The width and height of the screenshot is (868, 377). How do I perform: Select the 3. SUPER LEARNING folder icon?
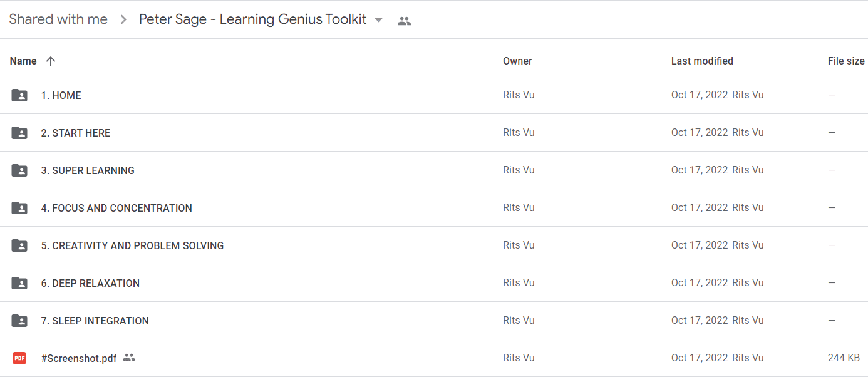pyautogui.click(x=19, y=170)
